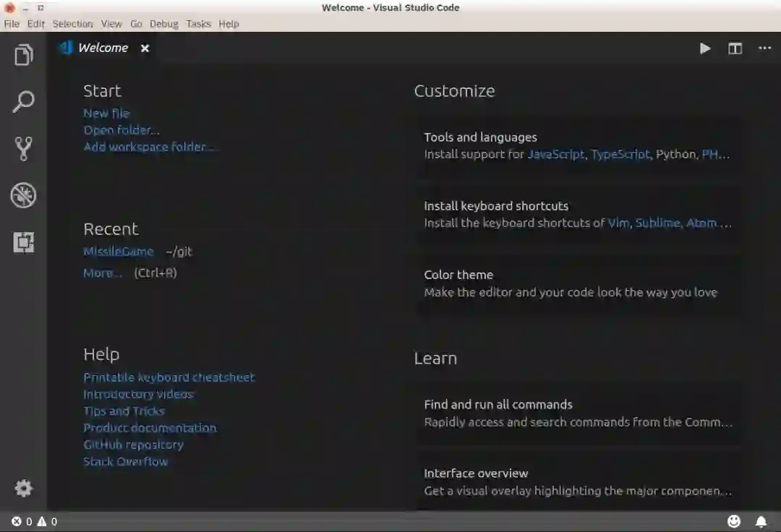Open the Debug view in activity bar
The image size is (781, 532).
tap(23, 195)
